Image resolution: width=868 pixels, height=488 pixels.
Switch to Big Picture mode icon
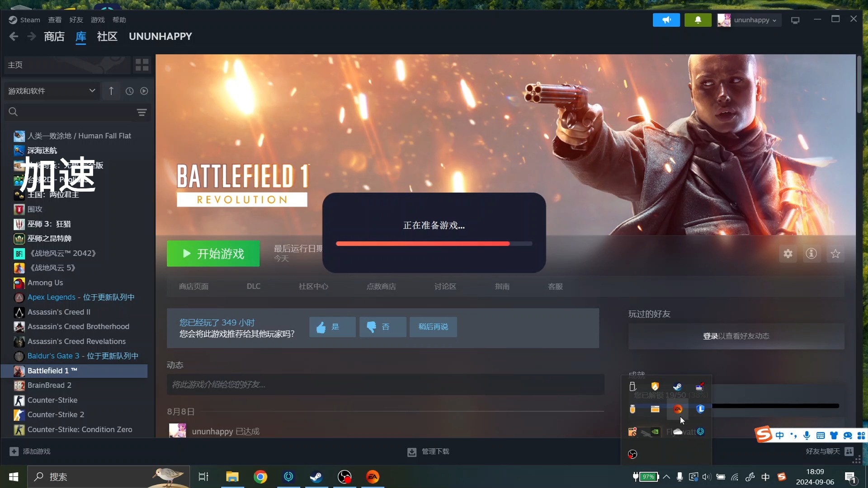tap(795, 20)
